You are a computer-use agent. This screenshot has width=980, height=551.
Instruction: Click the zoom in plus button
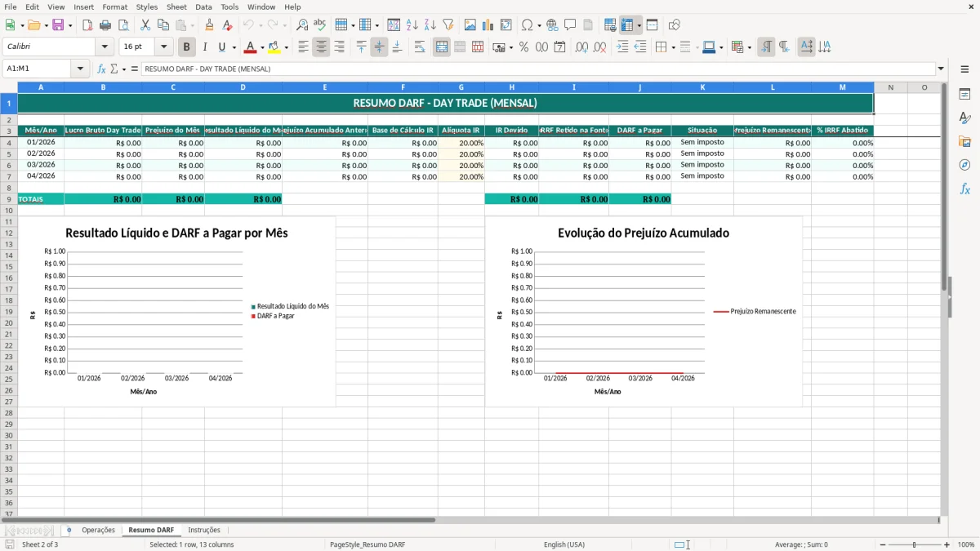(x=947, y=544)
